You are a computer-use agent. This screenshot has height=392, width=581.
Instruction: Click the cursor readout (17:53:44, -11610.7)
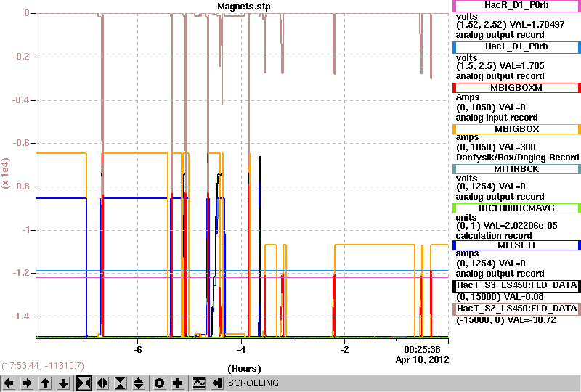(x=43, y=366)
